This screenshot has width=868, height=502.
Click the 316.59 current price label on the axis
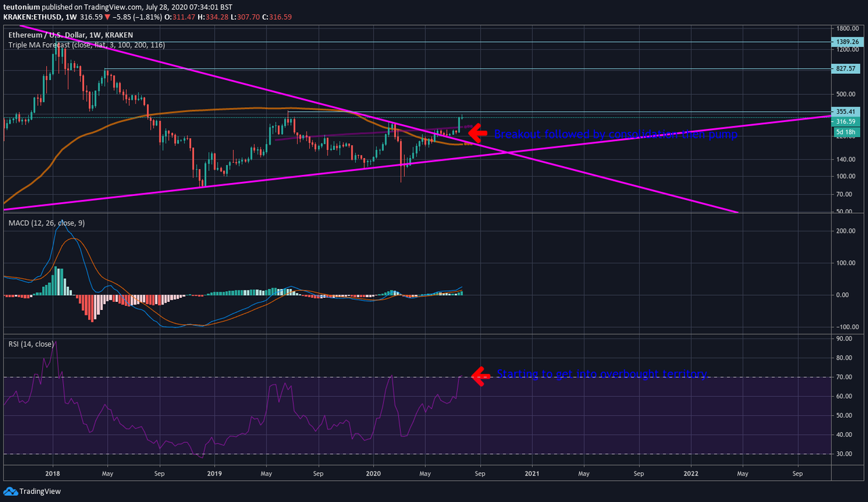(x=846, y=121)
